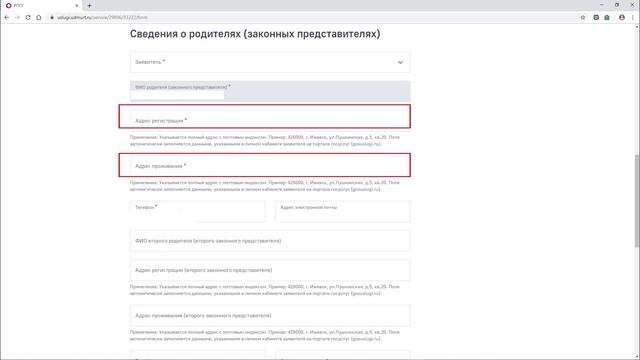Viewport: 640px width, 360px height.
Task: Expand the Заявитель dropdown
Action: click(x=270, y=62)
